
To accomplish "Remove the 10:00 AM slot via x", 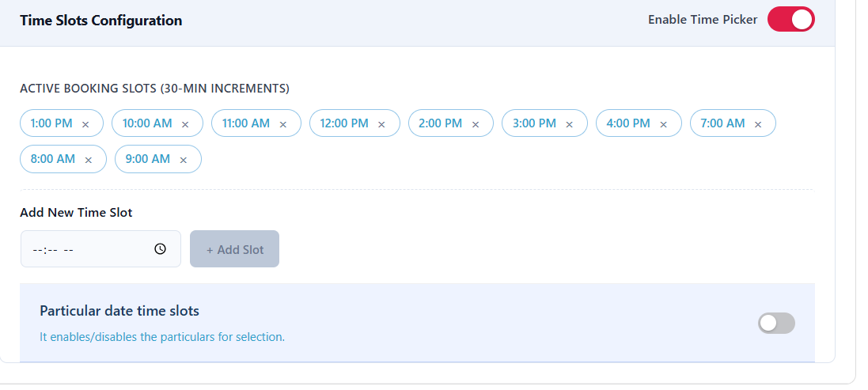I will point(185,124).
